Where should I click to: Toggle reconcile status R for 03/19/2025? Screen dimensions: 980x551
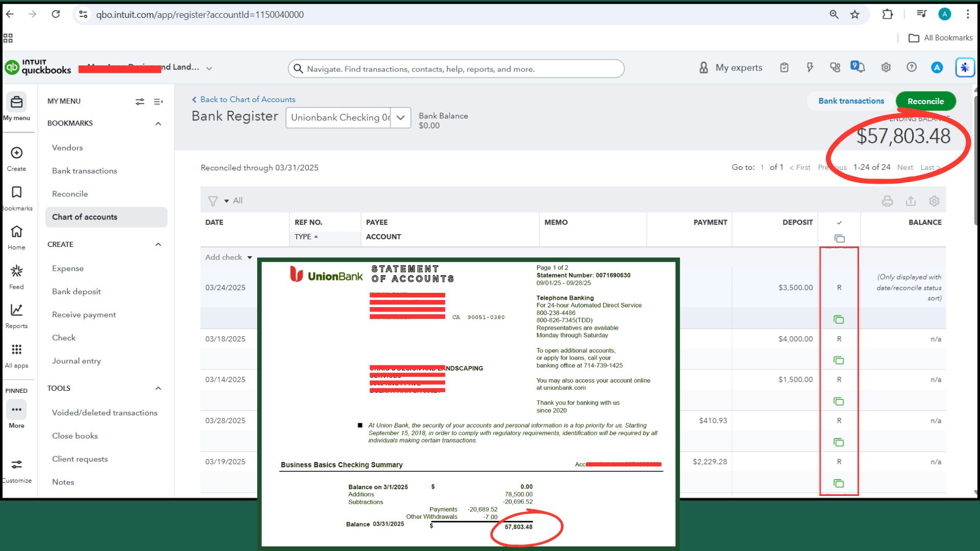click(x=839, y=462)
